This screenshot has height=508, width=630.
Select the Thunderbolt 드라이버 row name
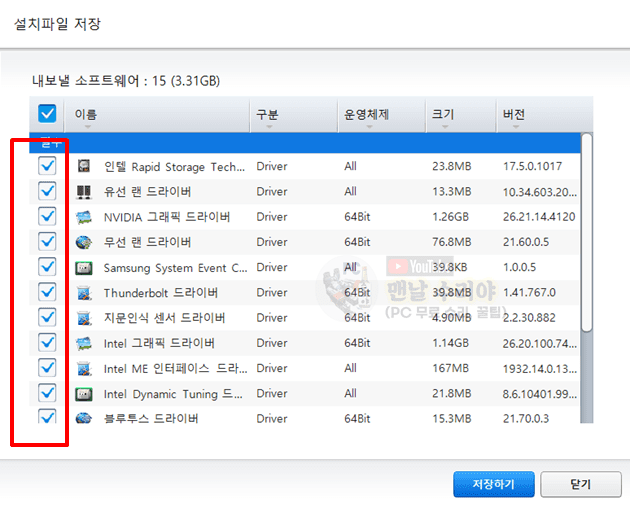click(161, 293)
